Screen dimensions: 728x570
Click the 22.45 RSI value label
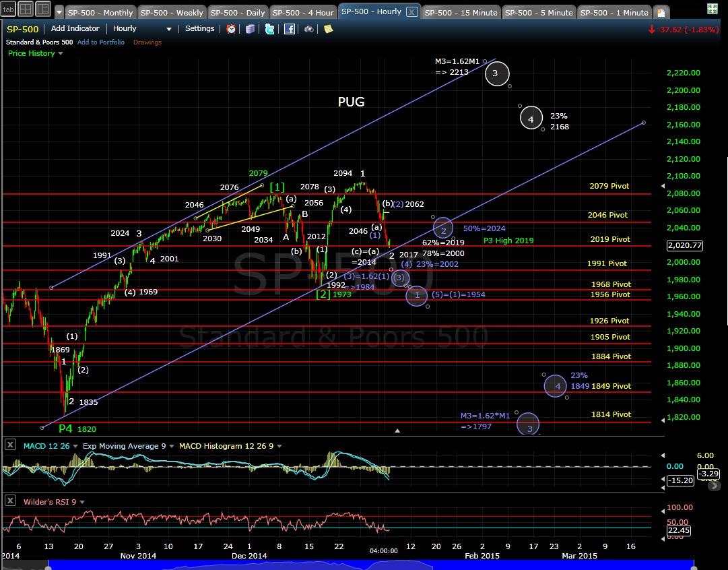(x=678, y=530)
